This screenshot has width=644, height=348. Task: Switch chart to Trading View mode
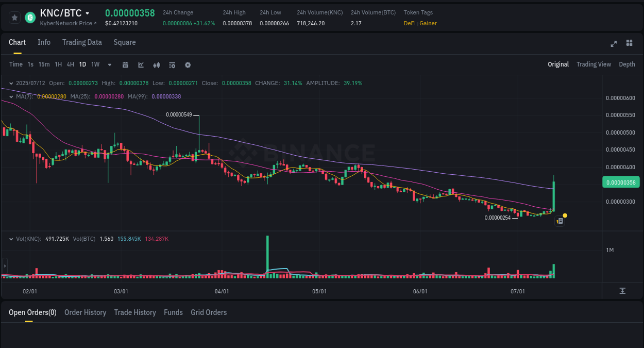pyautogui.click(x=594, y=64)
